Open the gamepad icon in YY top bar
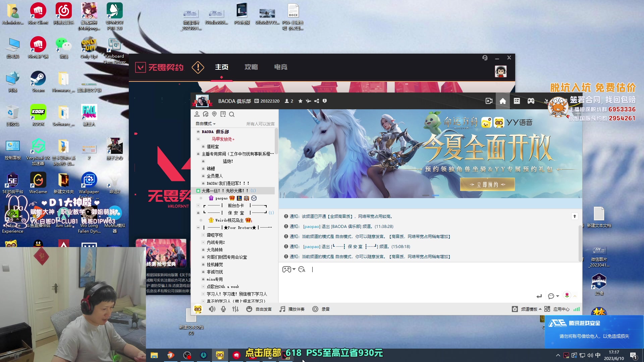 531,101
